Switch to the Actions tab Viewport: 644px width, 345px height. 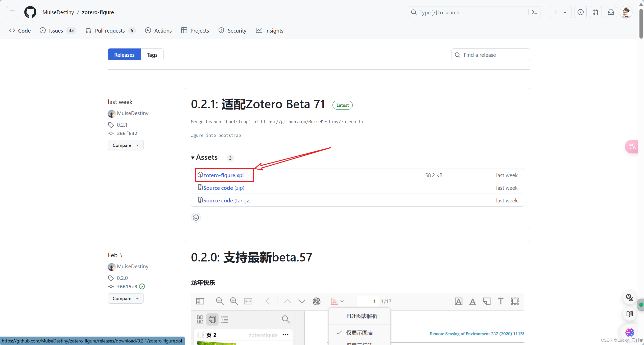pos(158,31)
